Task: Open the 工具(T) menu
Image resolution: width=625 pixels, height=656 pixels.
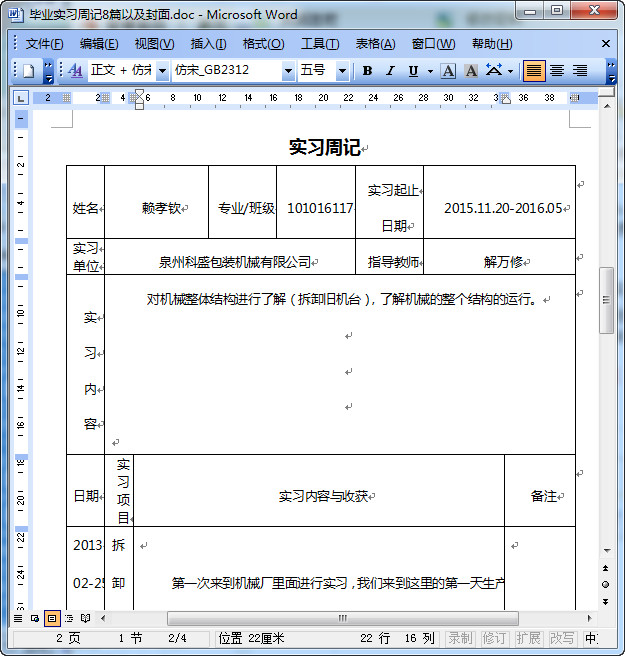Action: click(320, 44)
